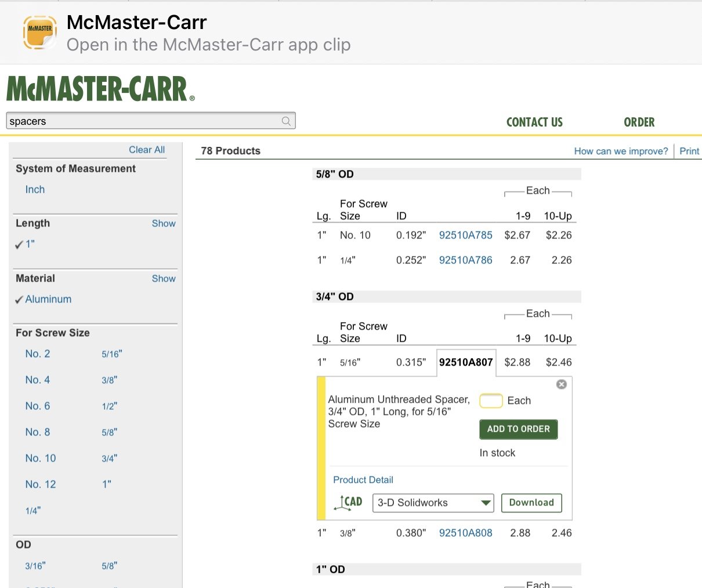Filter by screw size No. 8
Viewport: 702px width, 588px height.
pyautogui.click(x=38, y=432)
